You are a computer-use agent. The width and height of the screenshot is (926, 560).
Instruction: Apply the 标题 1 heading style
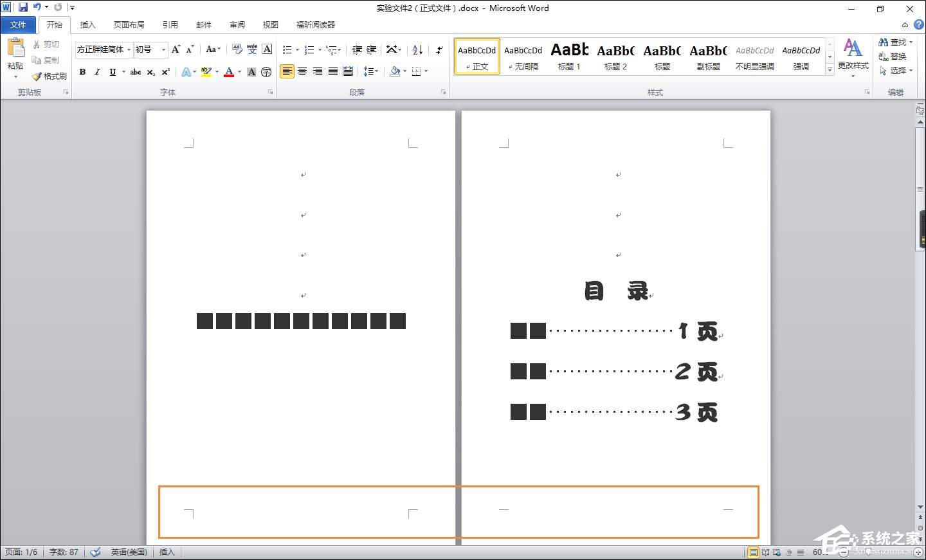[x=569, y=57]
